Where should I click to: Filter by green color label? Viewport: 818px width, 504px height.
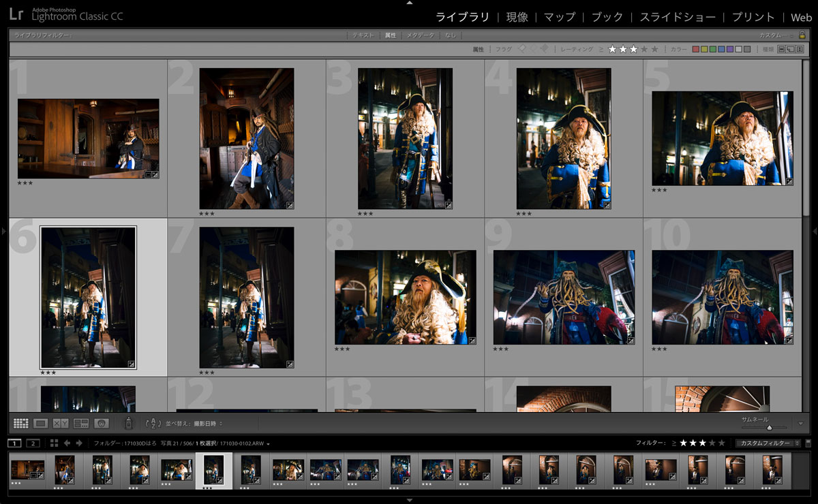713,49
